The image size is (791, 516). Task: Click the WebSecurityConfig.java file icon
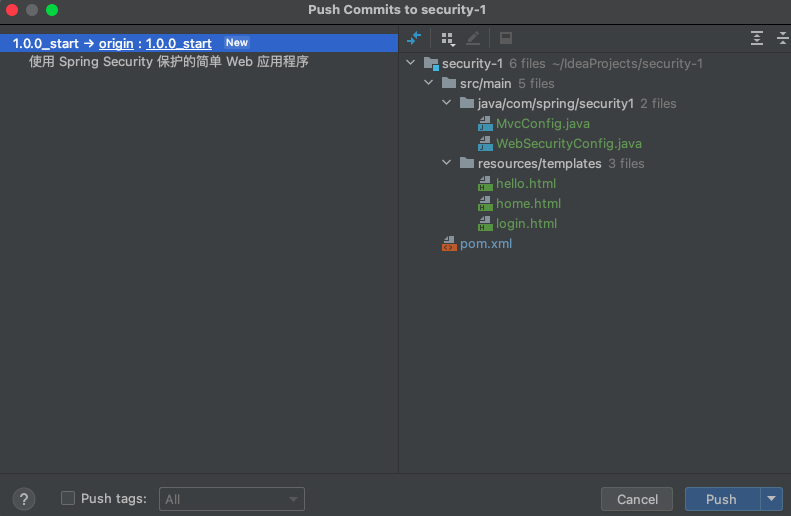coord(485,144)
